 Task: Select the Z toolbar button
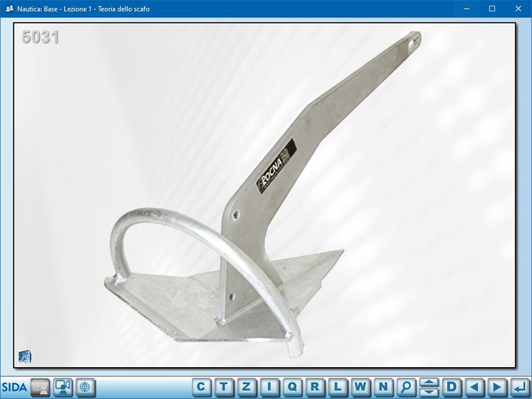(247, 386)
